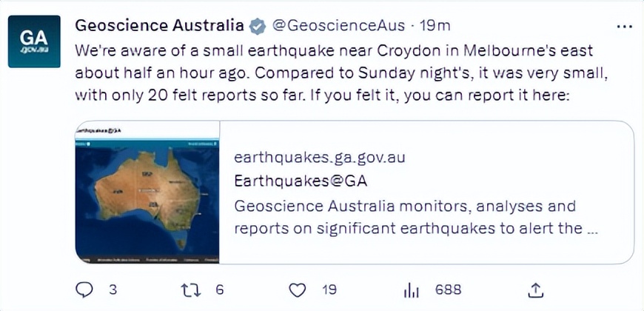The width and height of the screenshot is (644, 311).
Task: Click the view count showing 688
Action: click(448, 290)
